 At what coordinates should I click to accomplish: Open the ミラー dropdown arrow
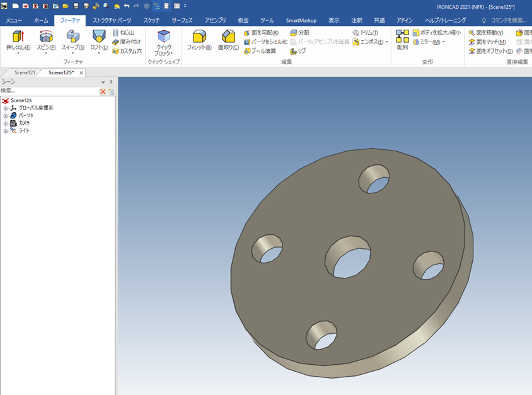coord(444,42)
